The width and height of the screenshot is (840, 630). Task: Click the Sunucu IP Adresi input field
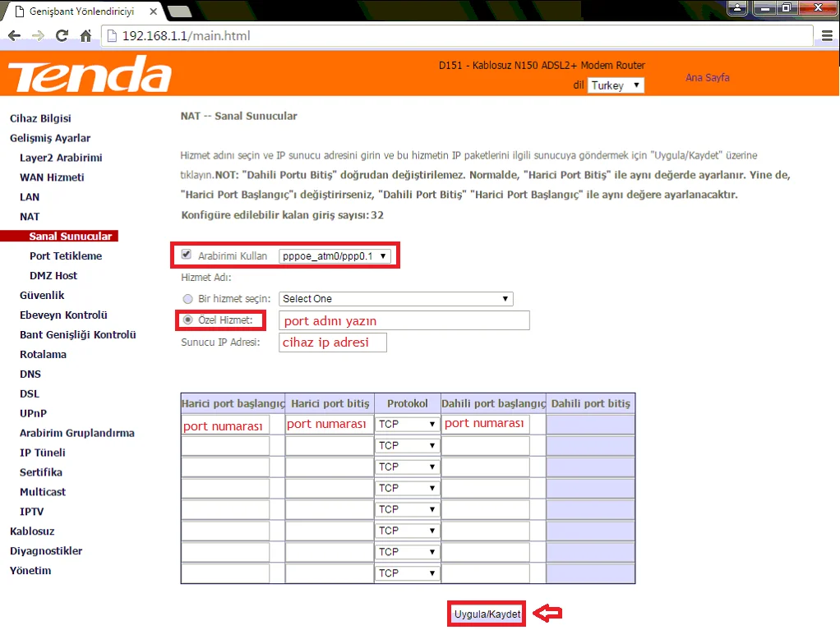tap(333, 343)
